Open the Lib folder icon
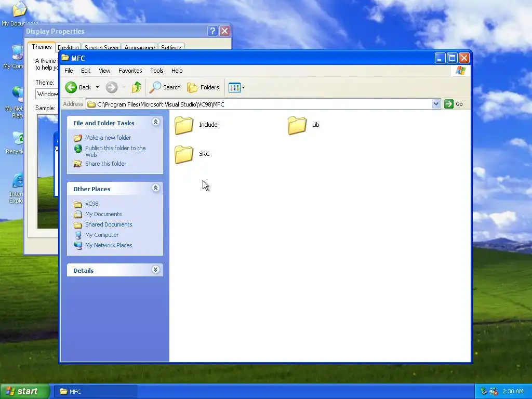532x399 pixels. [297, 125]
